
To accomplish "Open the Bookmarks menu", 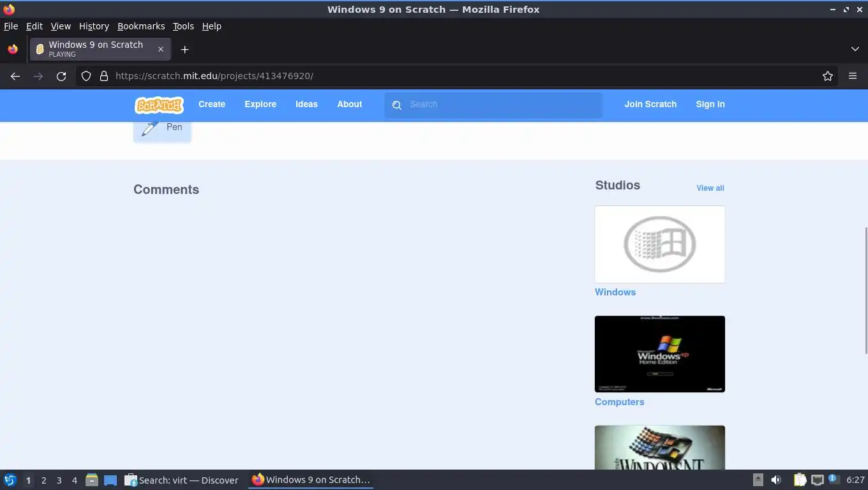I will [141, 26].
